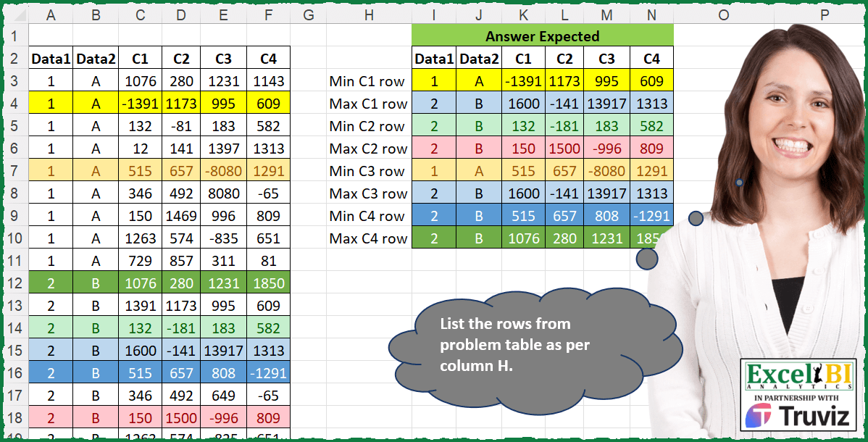Click the 'Answer Expected' green header cell
This screenshot has width=868, height=442.
pos(543,36)
